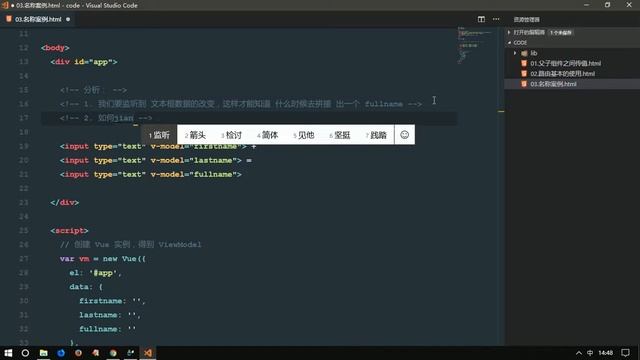Click the code minimap
This screenshot has width=640, height=360.
(474, 45)
